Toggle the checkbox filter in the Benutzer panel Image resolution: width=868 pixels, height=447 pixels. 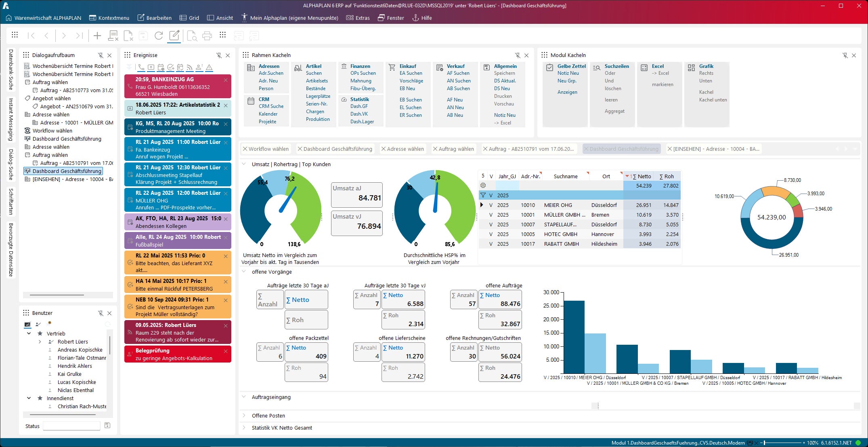tap(27, 324)
